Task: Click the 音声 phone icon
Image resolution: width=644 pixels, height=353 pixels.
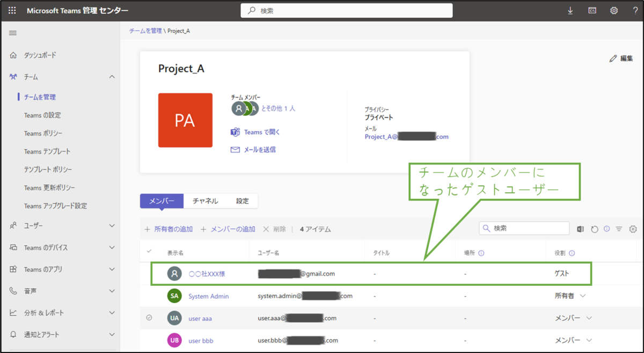Action: point(13,291)
